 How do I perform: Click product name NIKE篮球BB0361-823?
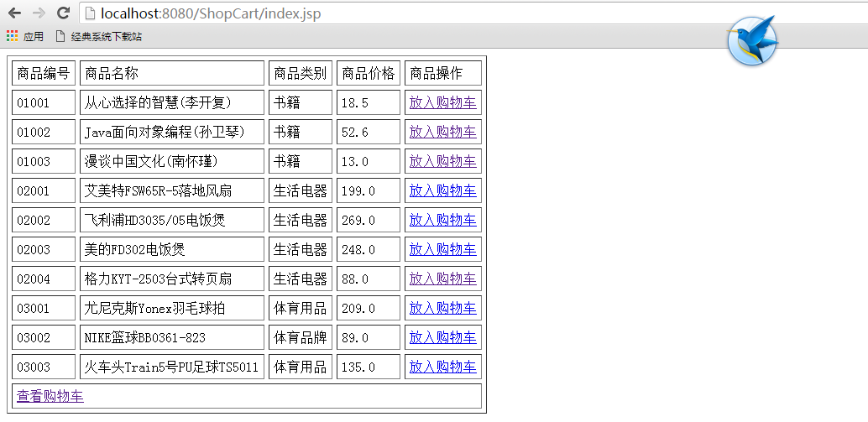click(x=144, y=336)
